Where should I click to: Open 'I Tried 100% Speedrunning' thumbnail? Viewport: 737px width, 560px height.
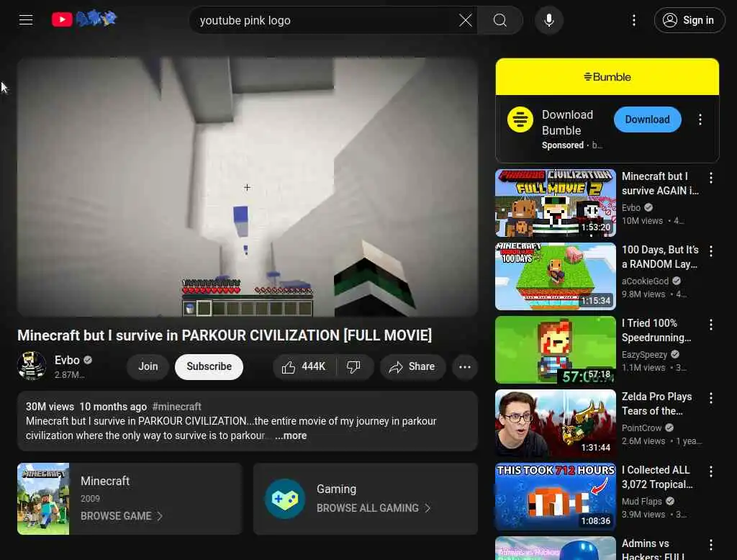pos(555,350)
